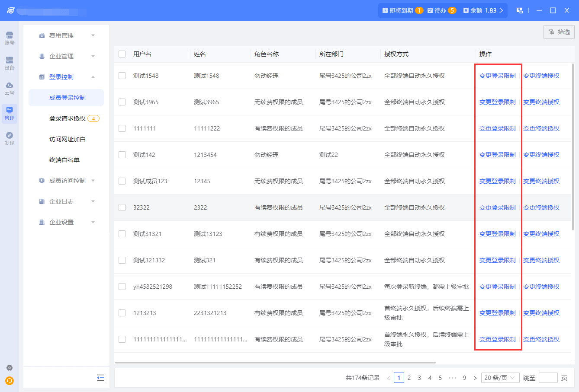Check the row for user 1111111
This screenshot has height=392, width=579.
[x=122, y=128]
